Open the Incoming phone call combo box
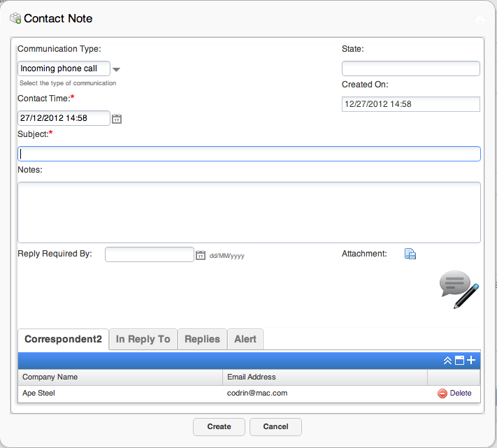Viewport: 497px width, 448px height. [x=63, y=68]
